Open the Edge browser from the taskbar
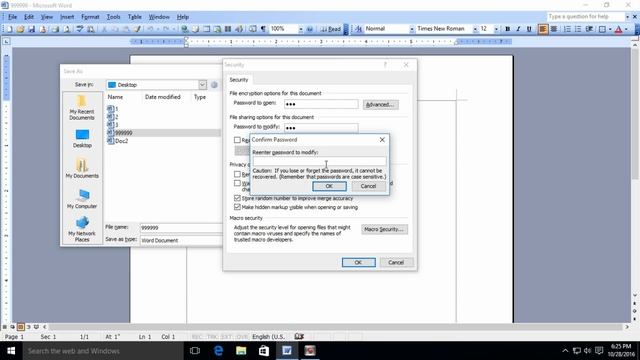The width and height of the screenshot is (640, 360). tap(218, 351)
